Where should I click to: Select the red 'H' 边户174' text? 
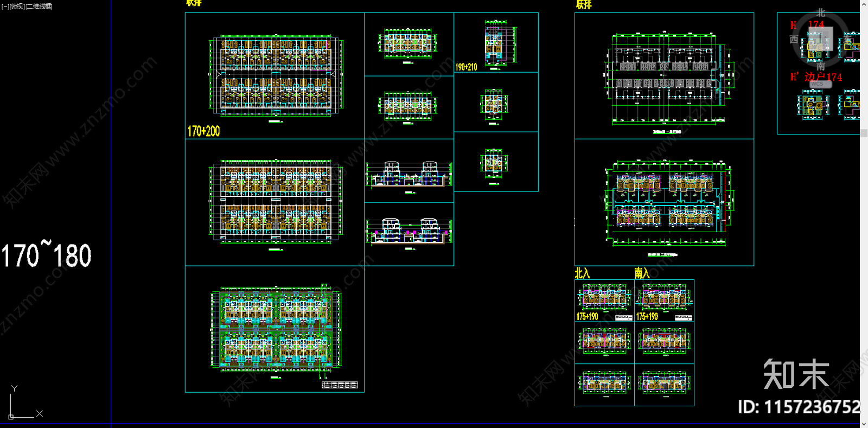pos(816,77)
